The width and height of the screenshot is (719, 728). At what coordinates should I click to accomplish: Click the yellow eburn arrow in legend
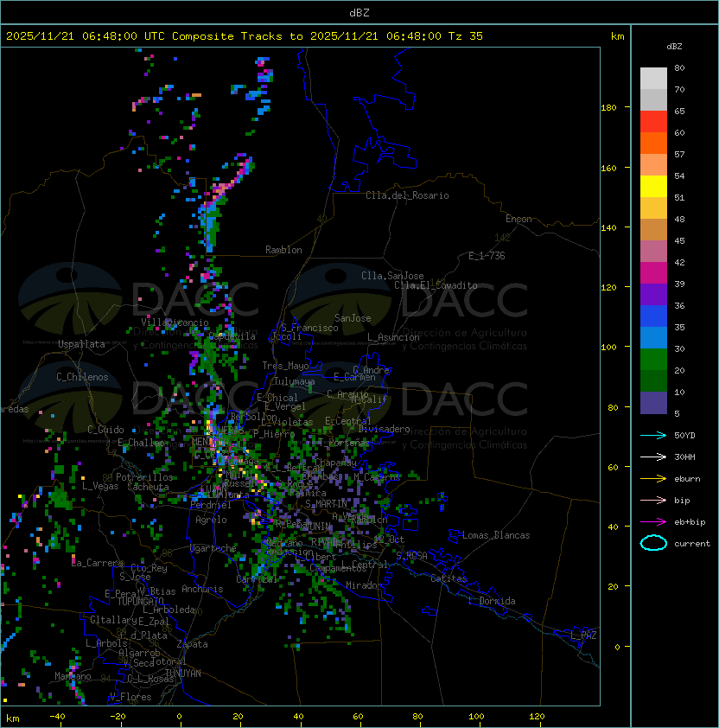pos(653,479)
